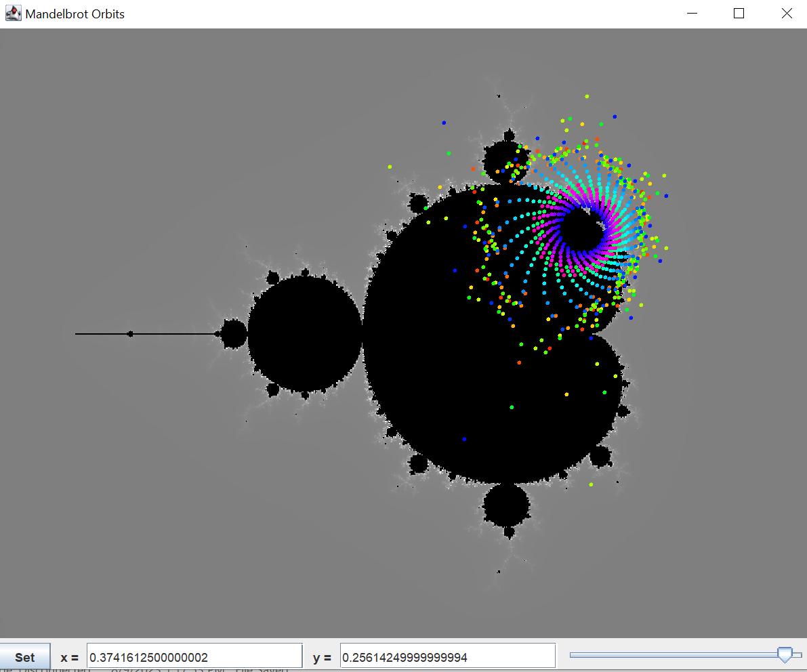Click the 'x =' label

tap(70, 658)
